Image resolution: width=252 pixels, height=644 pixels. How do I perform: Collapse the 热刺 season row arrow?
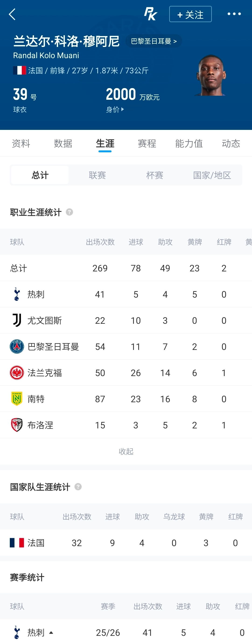(x=51, y=633)
